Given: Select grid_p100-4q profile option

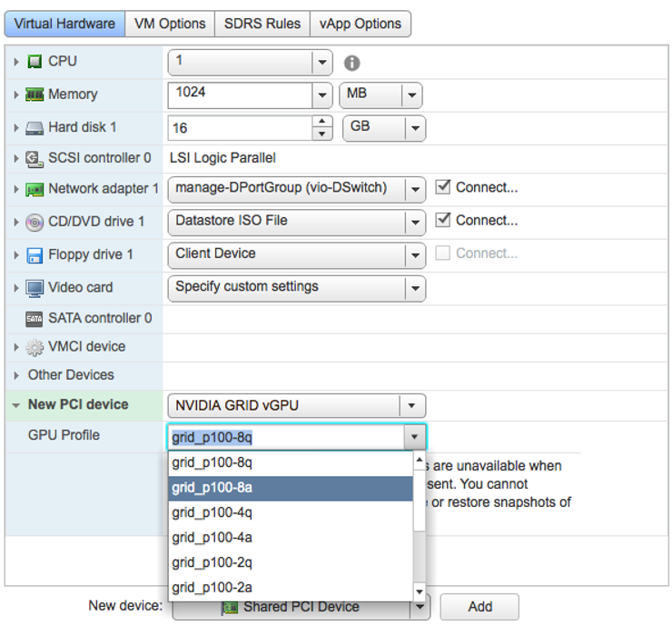Looking at the screenshot, I should (x=291, y=512).
